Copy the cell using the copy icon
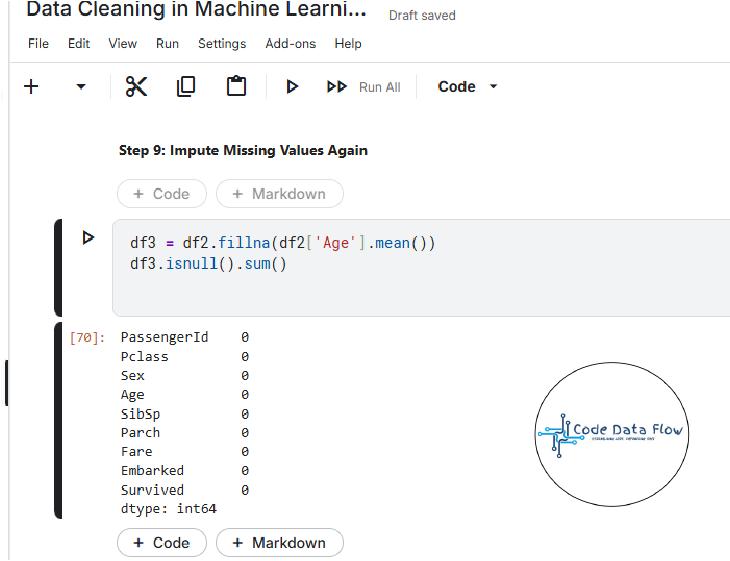The height and width of the screenshot is (561, 730). click(x=186, y=87)
